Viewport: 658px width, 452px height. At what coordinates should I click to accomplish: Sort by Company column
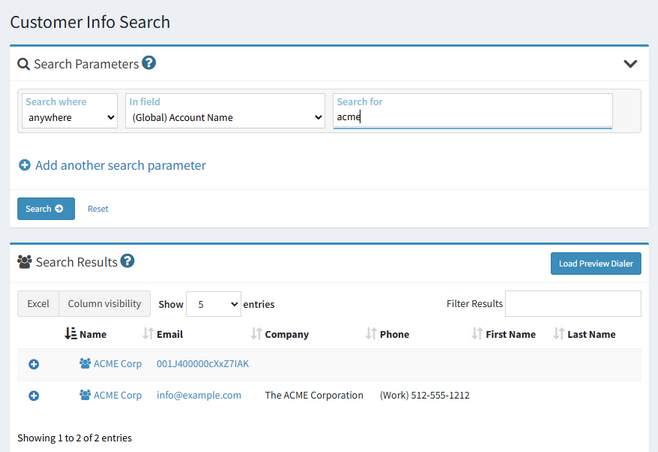coord(287,334)
